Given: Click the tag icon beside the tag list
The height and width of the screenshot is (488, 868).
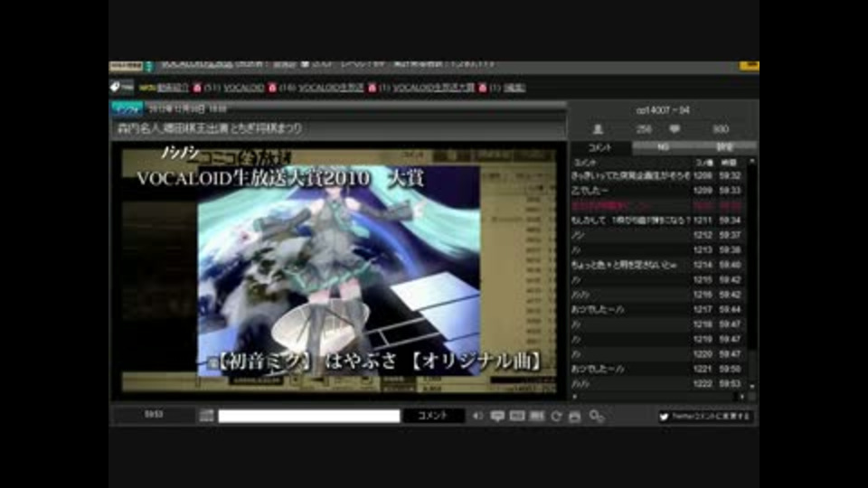Looking at the screenshot, I should (x=115, y=87).
